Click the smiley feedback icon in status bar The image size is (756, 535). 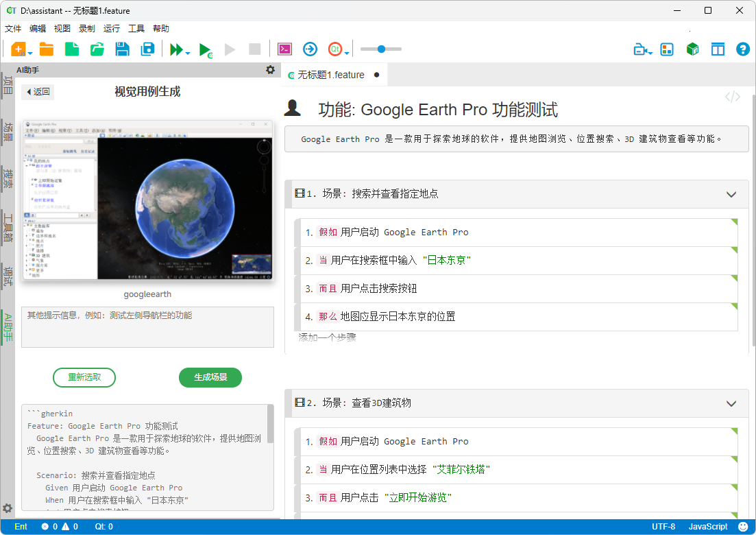pyautogui.click(x=744, y=527)
